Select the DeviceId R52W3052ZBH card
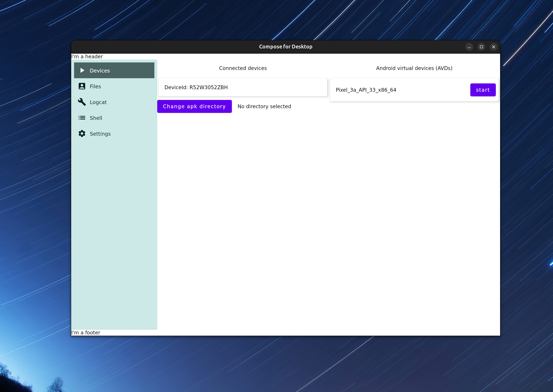Screen dimensions: 553x392 coord(243,87)
